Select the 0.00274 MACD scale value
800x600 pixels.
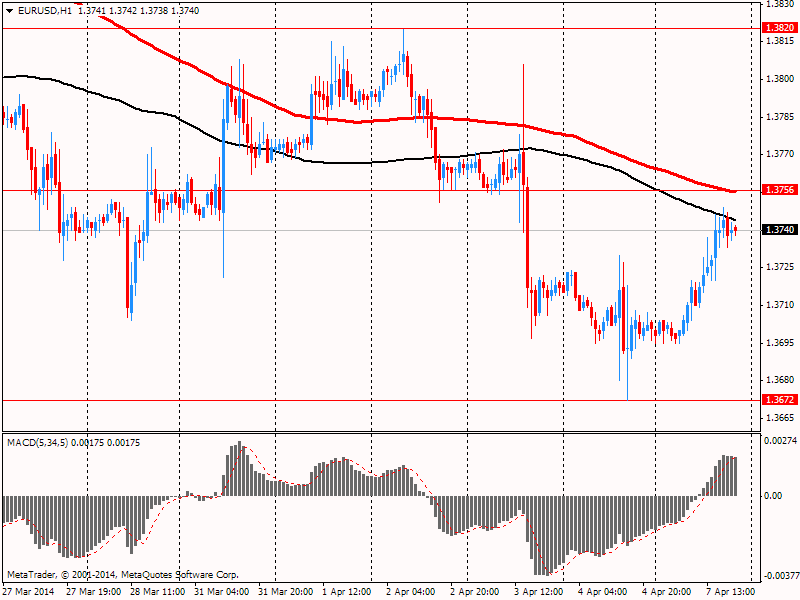coord(780,440)
